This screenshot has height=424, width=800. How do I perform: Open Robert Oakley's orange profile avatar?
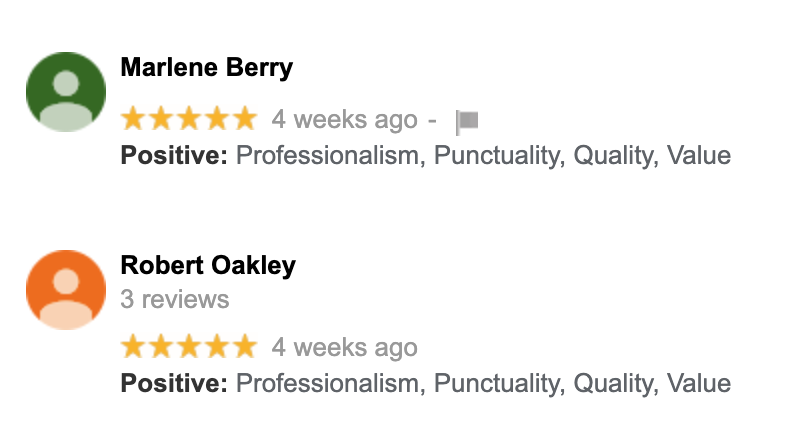[66, 290]
